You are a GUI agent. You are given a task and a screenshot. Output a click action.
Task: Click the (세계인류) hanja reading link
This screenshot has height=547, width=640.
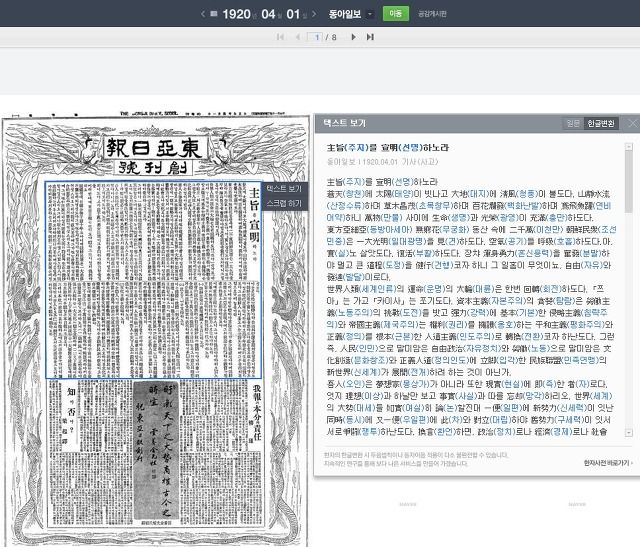pos(378,289)
